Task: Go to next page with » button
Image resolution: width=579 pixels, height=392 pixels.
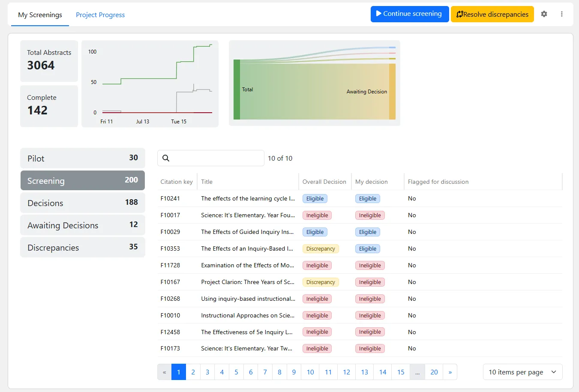Action: point(450,372)
